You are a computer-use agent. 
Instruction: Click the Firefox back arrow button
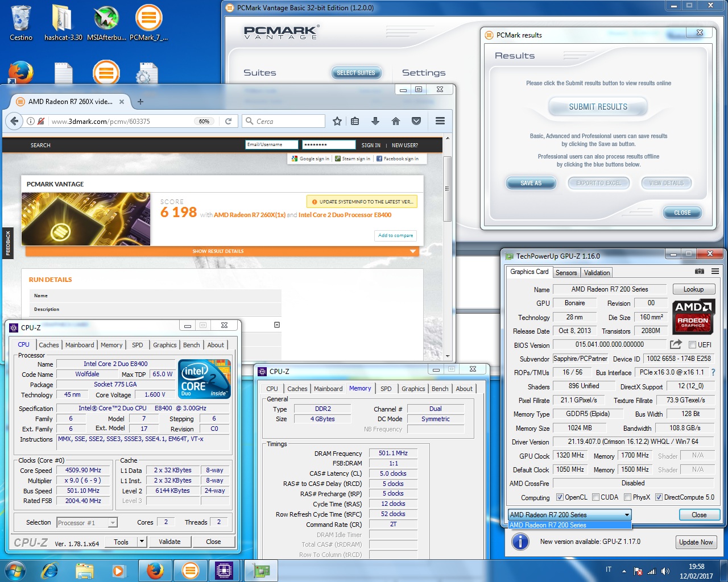(x=15, y=121)
